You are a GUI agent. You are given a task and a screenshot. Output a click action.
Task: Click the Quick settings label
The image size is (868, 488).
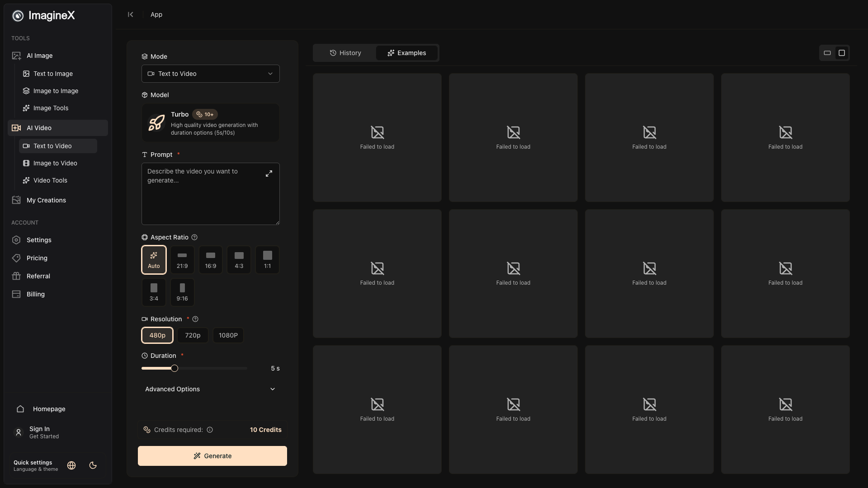click(33, 463)
